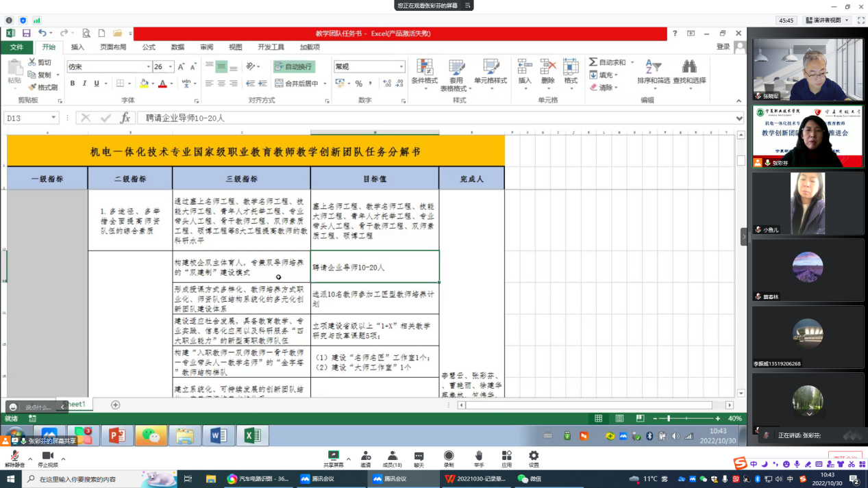Screen dimensions: 868x488
Task: Expand the number format combo box
Action: coord(401,67)
